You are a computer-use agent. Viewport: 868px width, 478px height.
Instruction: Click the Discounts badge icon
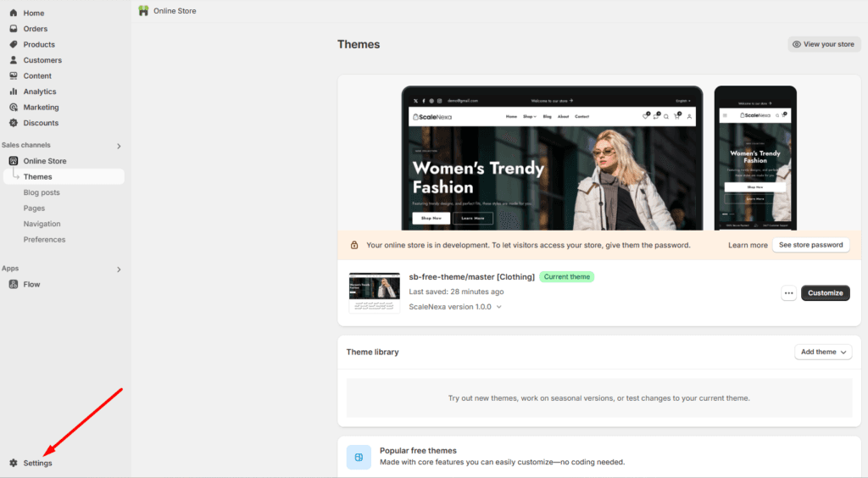coord(14,123)
